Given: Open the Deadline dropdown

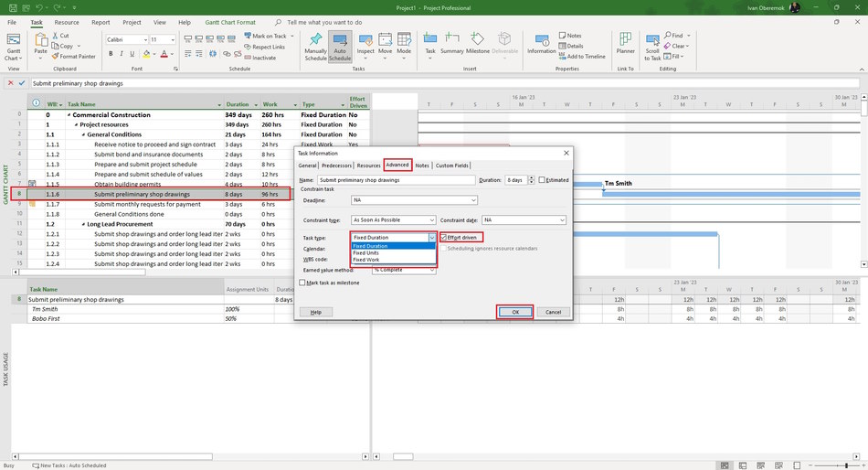Looking at the screenshot, I should coord(473,200).
